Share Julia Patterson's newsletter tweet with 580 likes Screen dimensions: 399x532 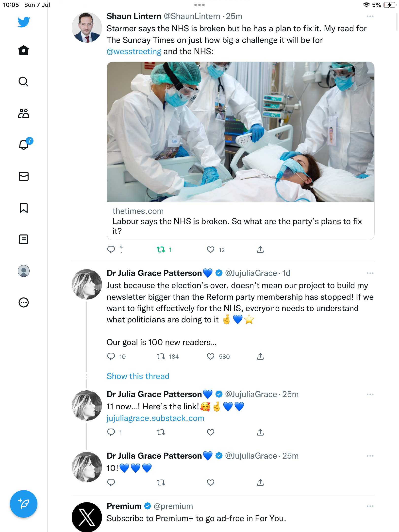(x=260, y=356)
